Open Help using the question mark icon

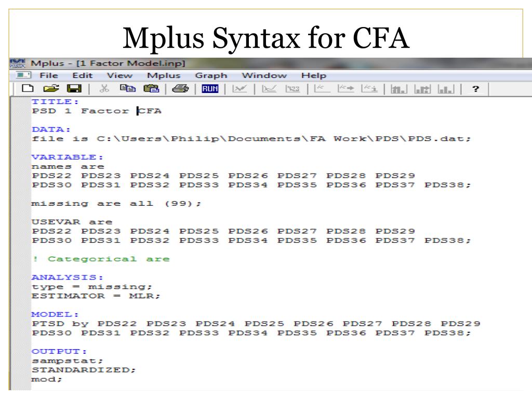click(476, 88)
